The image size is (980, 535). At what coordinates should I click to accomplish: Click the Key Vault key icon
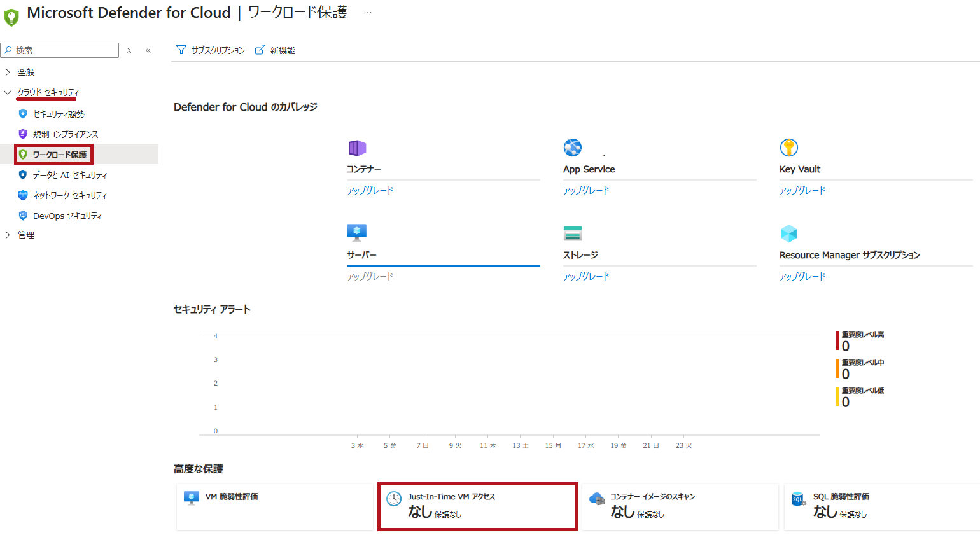point(788,147)
